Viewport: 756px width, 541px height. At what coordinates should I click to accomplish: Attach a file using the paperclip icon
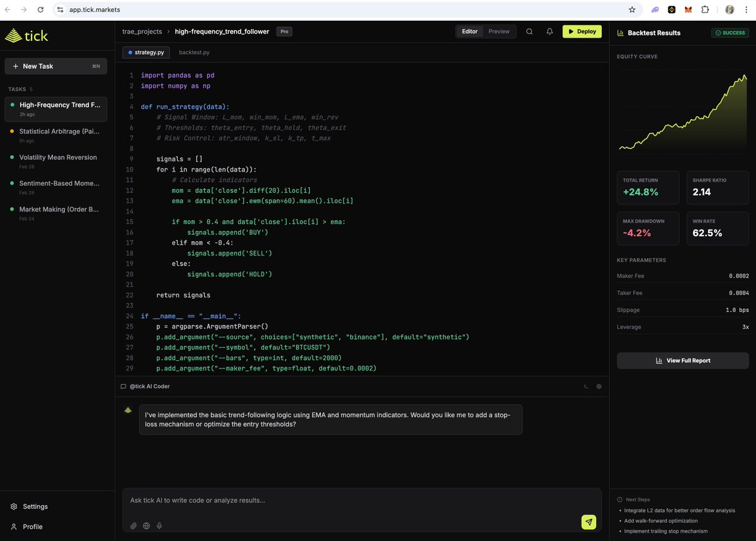pyautogui.click(x=133, y=525)
